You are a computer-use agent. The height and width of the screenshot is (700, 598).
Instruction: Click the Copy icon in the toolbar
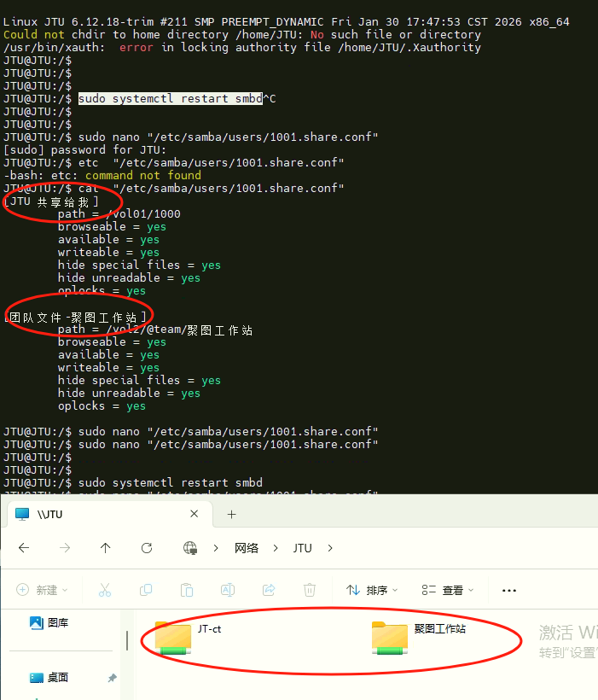click(146, 590)
